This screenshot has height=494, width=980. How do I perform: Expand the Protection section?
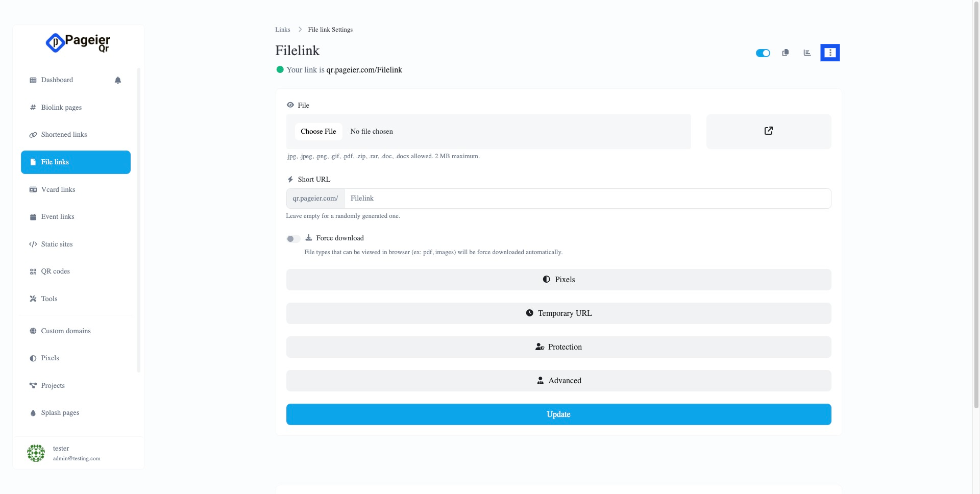[558, 347]
